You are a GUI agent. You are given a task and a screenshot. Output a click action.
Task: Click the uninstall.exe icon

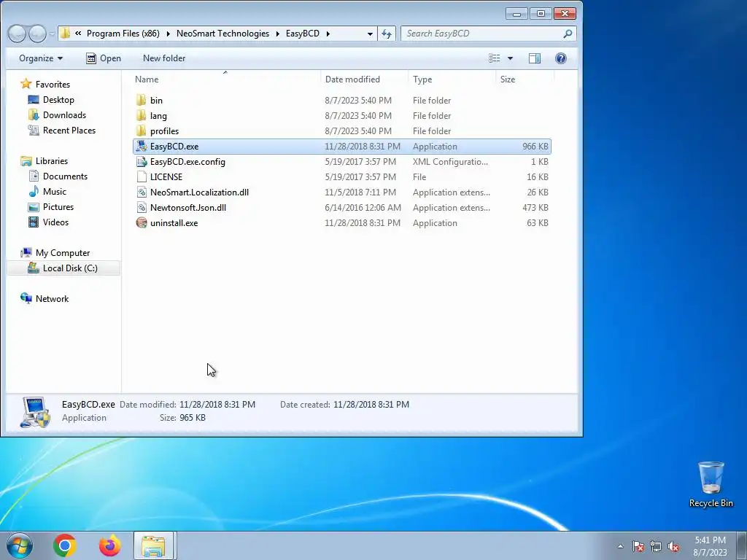tap(141, 223)
